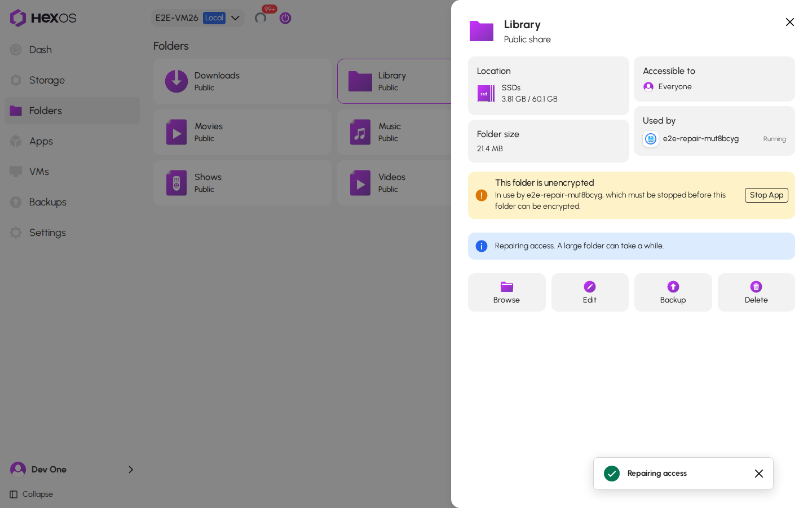Click the notifications spinner with 99+ badge
The width and height of the screenshot is (812, 508).
click(261, 17)
